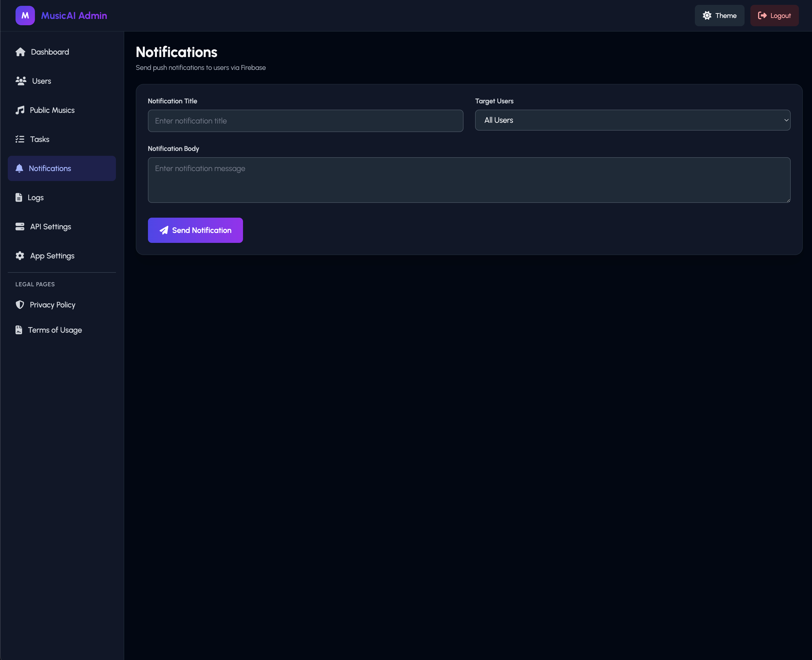The image size is (812, 660).
Task: Click the App Settings gear icon
Action: pyautogui.click(x=20, y=256)
